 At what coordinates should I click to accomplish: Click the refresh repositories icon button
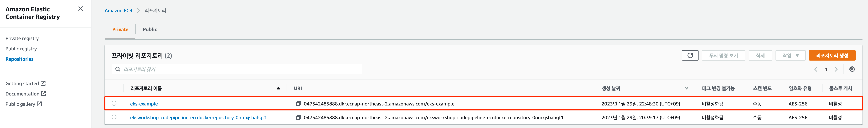pos(690,56)
